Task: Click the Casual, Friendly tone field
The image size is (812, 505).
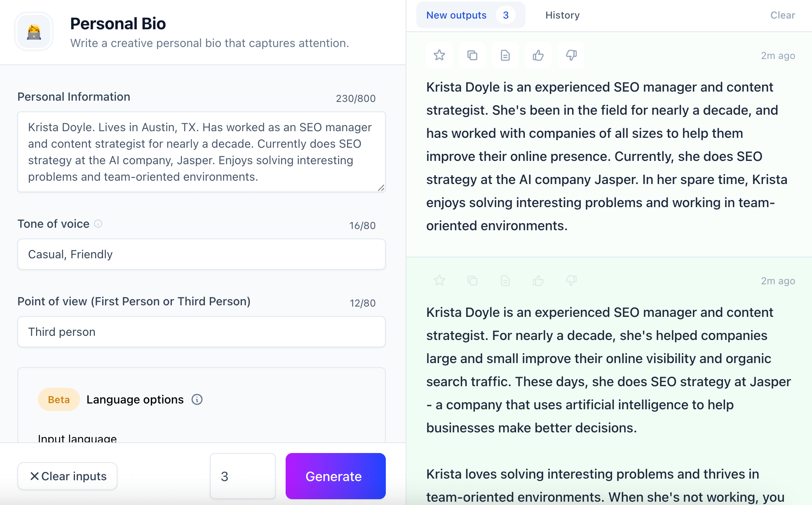Action: 201,254
